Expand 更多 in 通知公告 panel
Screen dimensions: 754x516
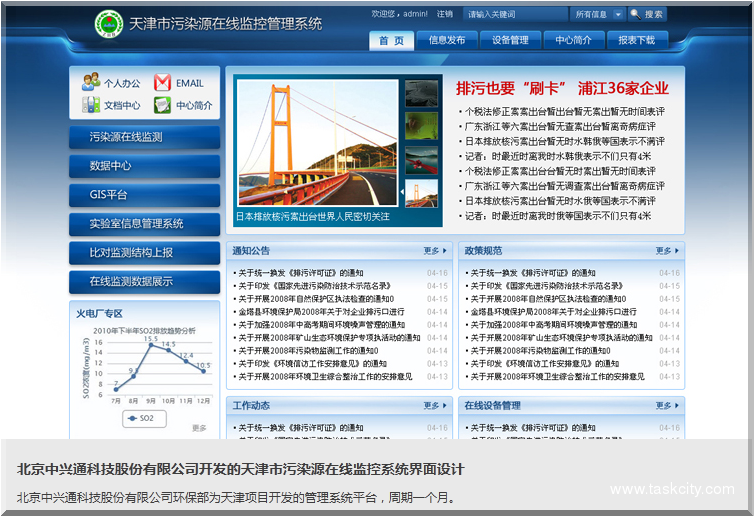(x=435, y=251)
